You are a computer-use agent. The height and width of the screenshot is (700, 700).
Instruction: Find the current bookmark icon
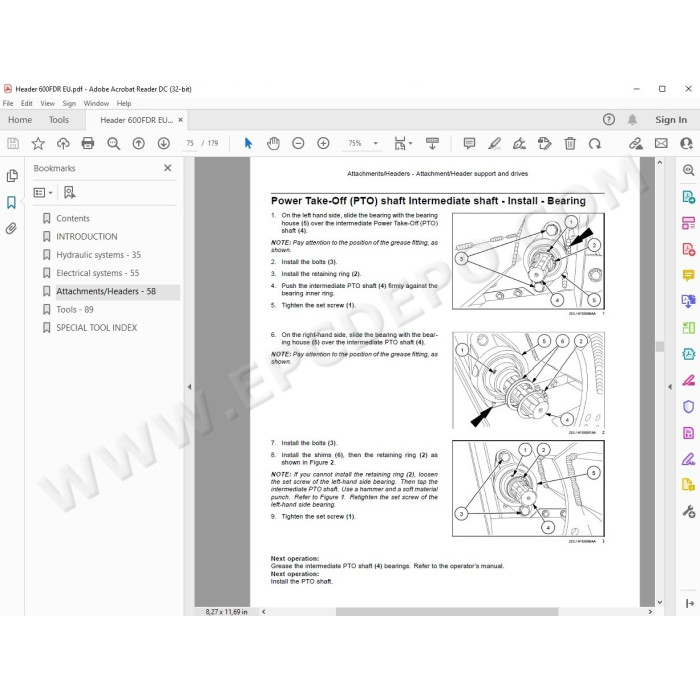coord(69,192)
